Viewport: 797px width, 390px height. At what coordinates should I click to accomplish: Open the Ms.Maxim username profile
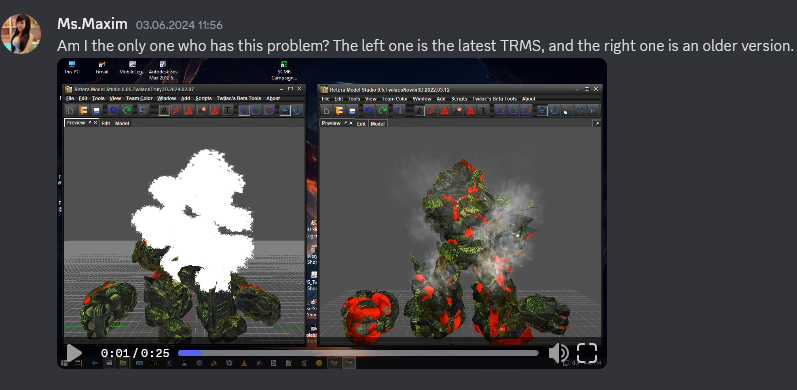92,24
